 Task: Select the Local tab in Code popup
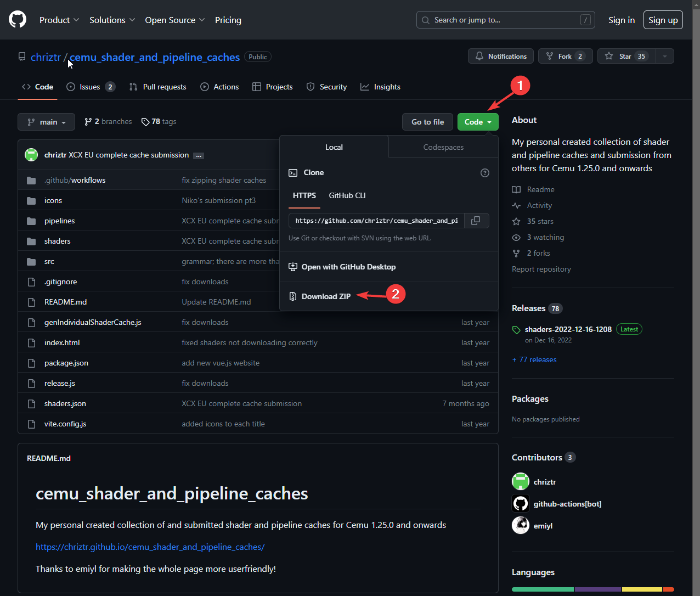pyautogui.click(x=334, y=147)
